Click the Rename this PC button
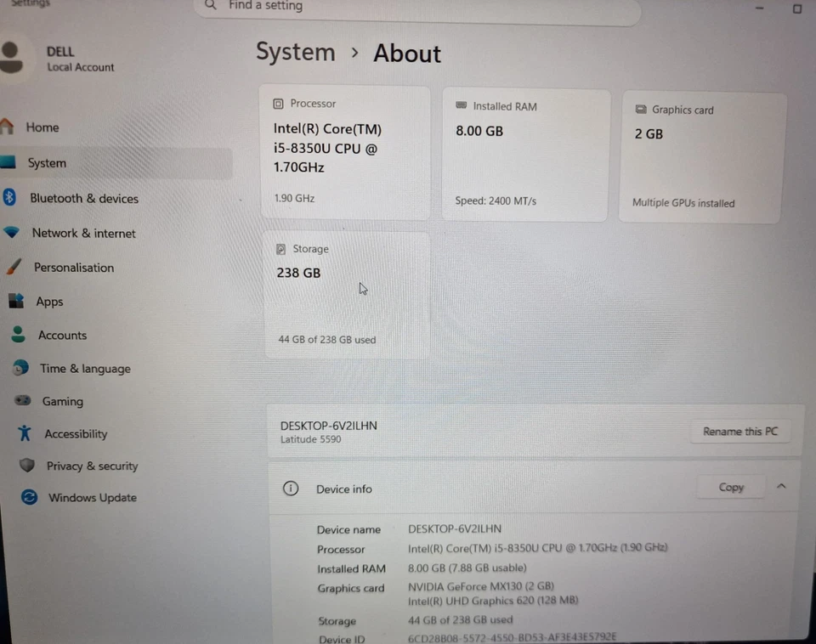 click(740, 432)
